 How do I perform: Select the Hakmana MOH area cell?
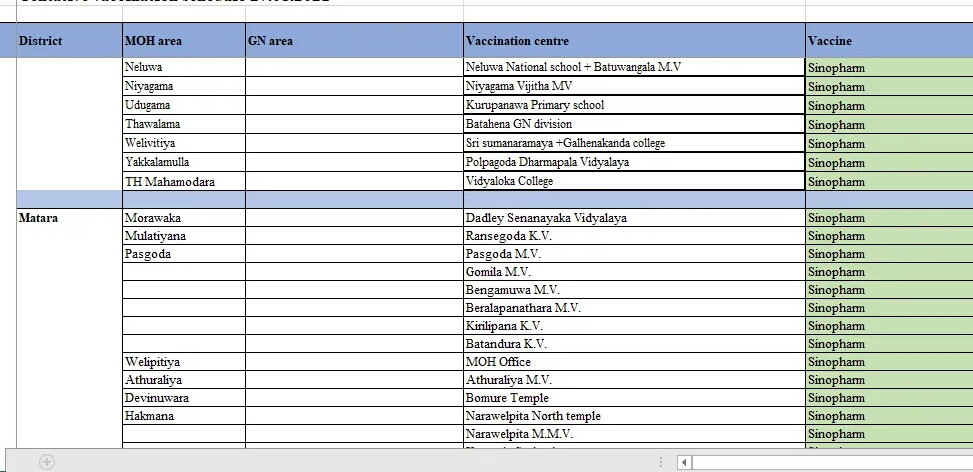184,416
